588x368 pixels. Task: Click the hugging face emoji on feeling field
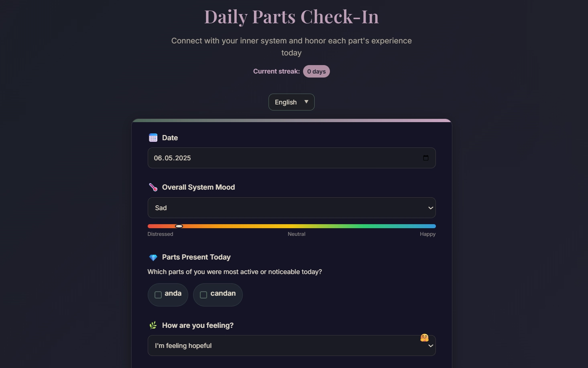[x=424, y=338]
